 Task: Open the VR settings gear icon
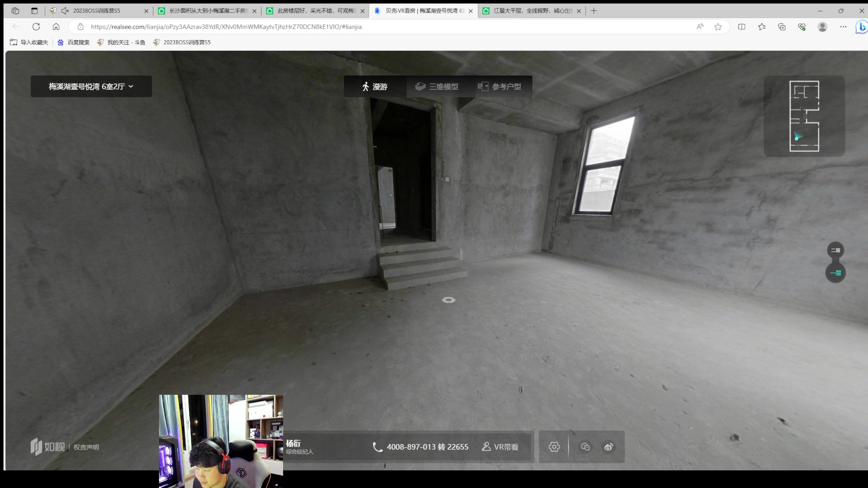coord(554,447)
